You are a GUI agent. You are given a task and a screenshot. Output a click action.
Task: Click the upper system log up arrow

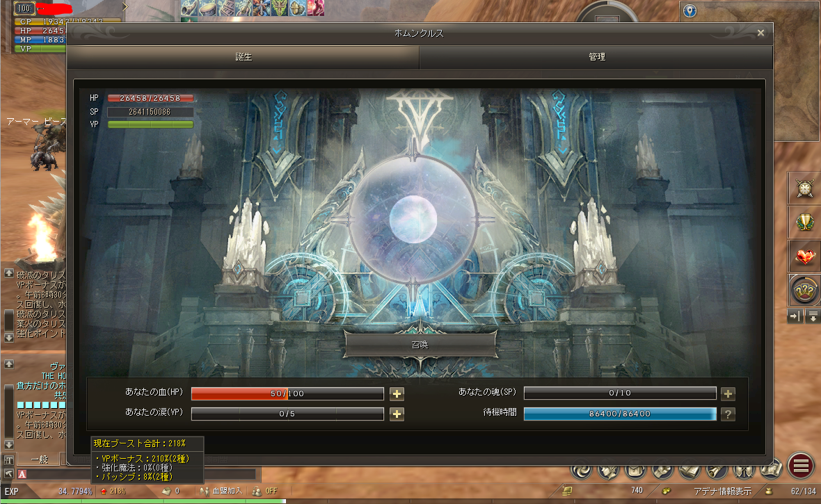9,273
